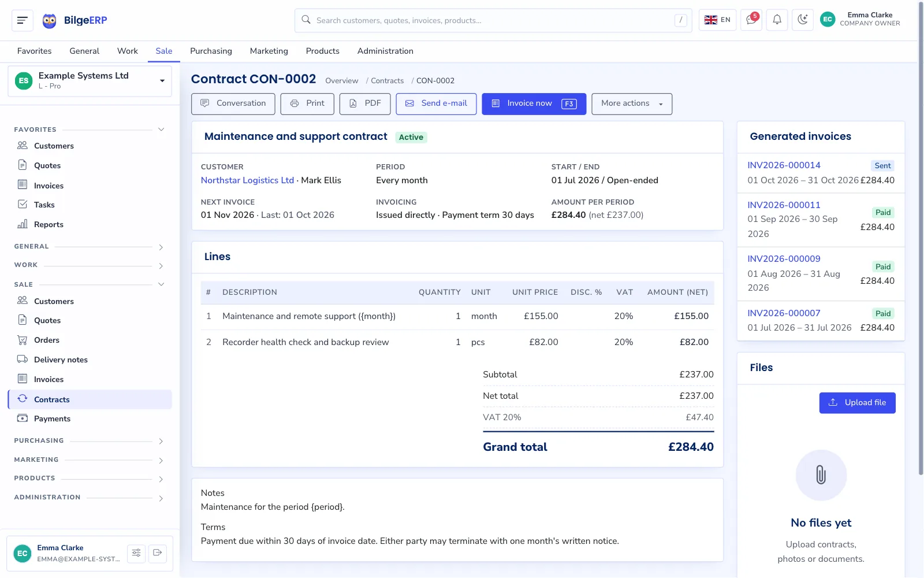Open invoice INV2026-000011
924x578 pixels.
[784, 205]
